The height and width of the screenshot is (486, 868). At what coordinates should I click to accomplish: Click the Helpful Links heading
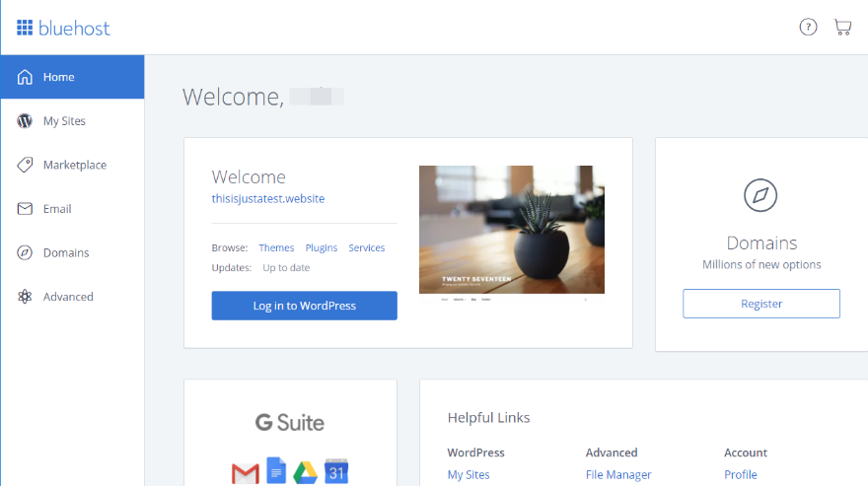coord(488,417)
